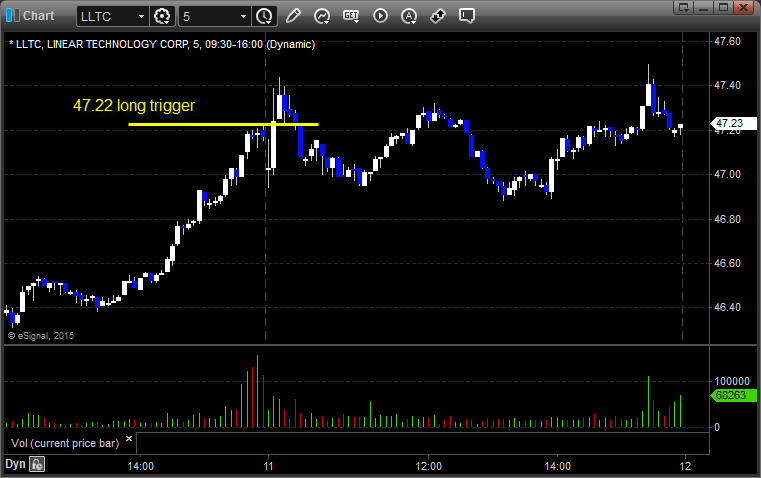Screen dimensions: 761x478
Task: Click the speech bubble comment icon
Action: pos(467,16)
